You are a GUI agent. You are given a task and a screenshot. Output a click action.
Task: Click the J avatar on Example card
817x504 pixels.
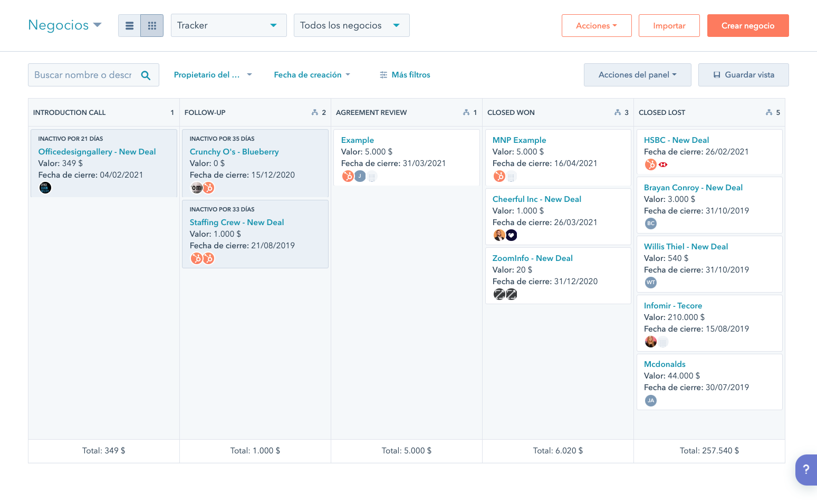click(360, 176)
